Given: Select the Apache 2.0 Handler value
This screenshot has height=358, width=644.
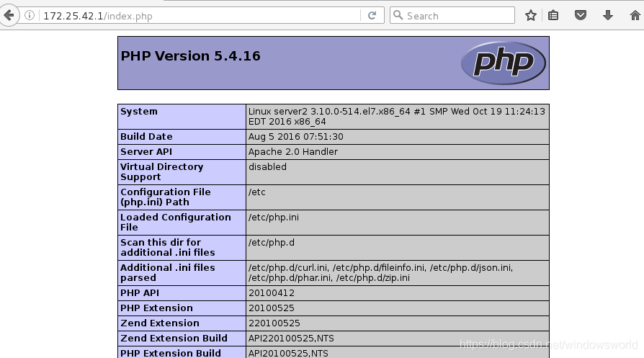Looking at the screenshot, I should 293,151.
